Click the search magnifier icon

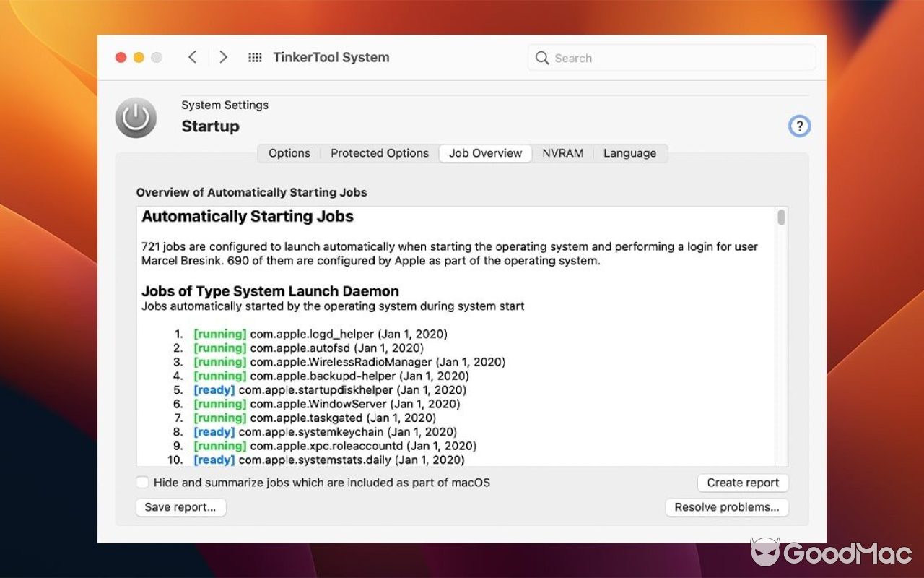point(542,58)
